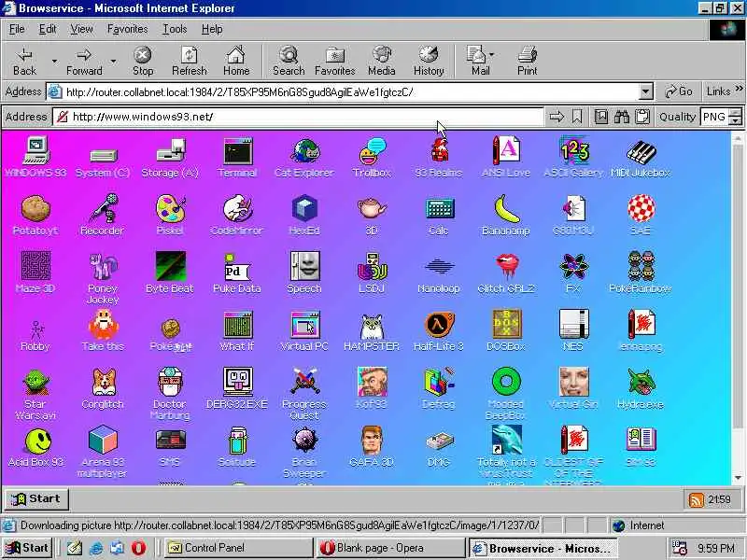Open the Back button history dropdown arrow

(54, 62)
